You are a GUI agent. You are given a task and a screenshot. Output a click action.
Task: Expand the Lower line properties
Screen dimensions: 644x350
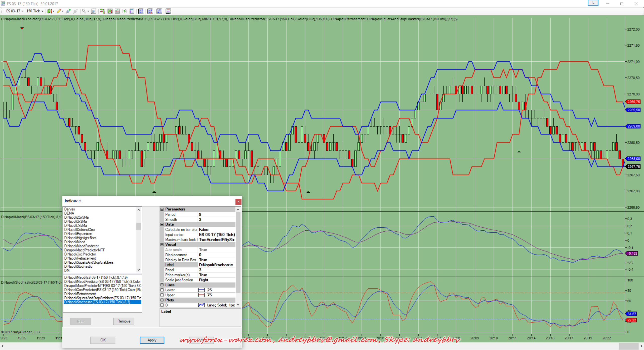coord(162,290)
